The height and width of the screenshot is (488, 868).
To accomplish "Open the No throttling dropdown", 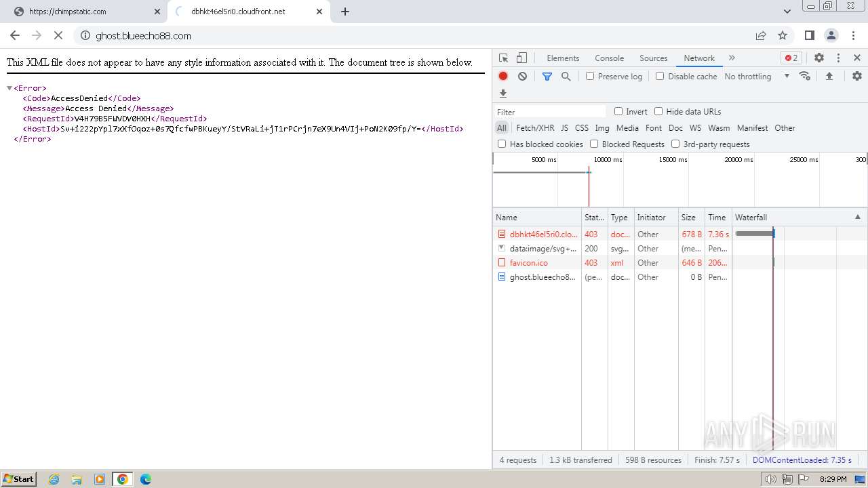I will [757, 76].
